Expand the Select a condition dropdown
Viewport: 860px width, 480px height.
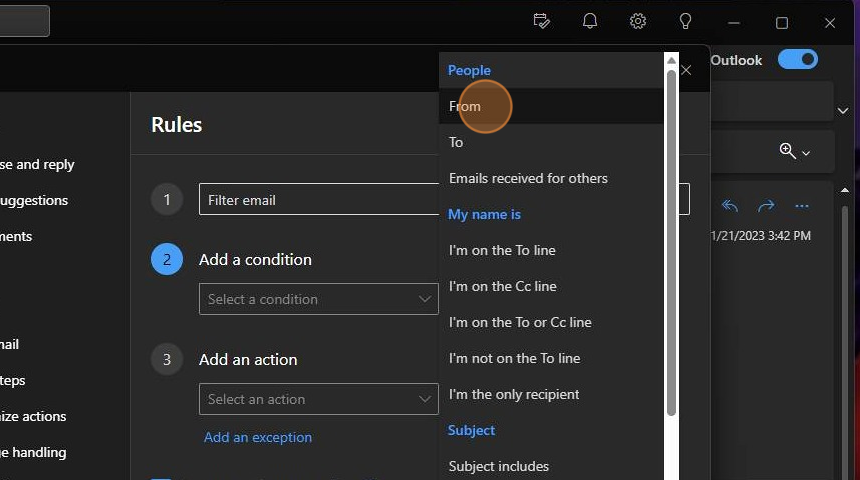coord(318,299)
